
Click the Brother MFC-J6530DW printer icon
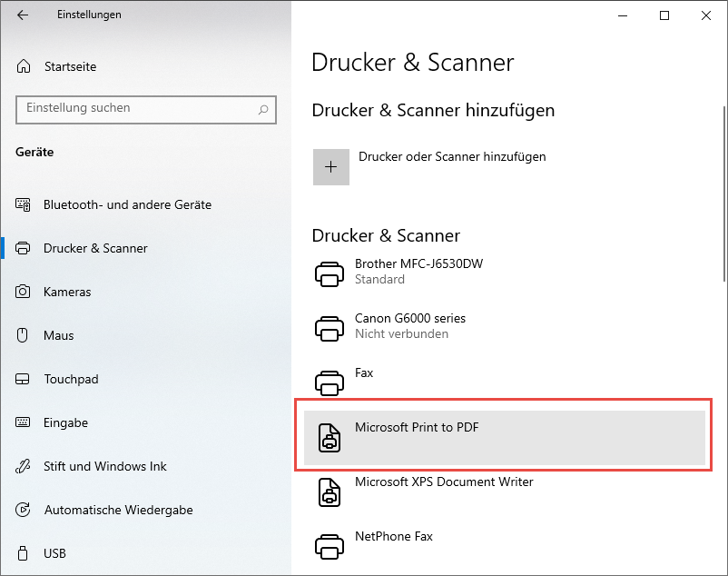(x=328, y=273)
